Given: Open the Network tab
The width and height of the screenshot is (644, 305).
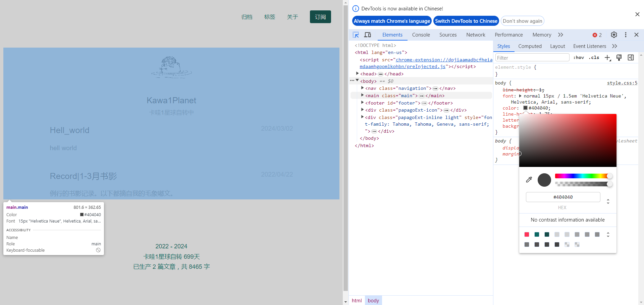Looking at the screenshot, I should [x=476, y=35].
